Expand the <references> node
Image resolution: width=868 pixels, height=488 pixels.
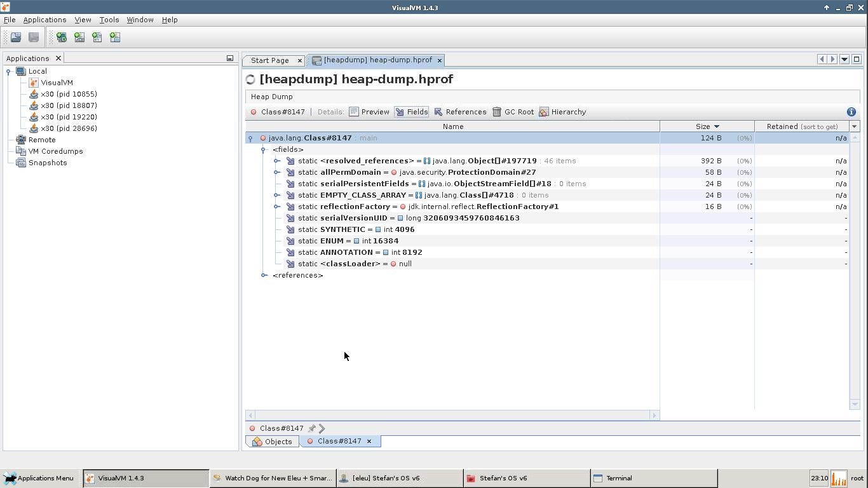(263, 275)
